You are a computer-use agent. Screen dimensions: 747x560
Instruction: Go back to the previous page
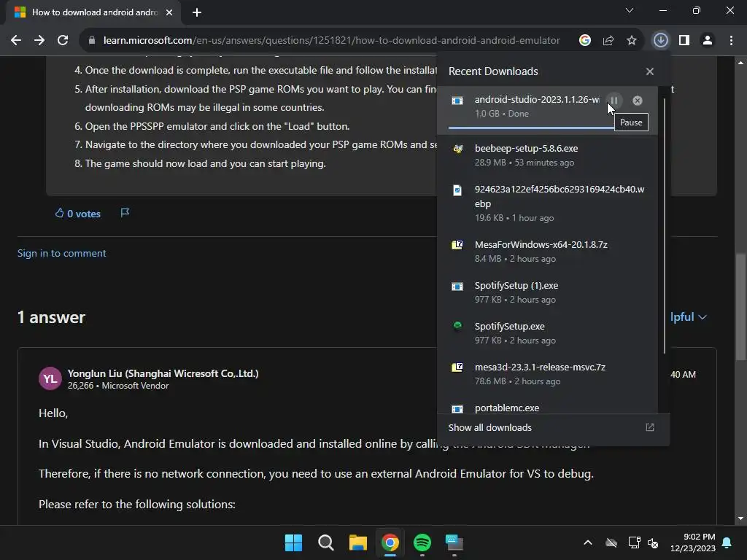(16, 41)
